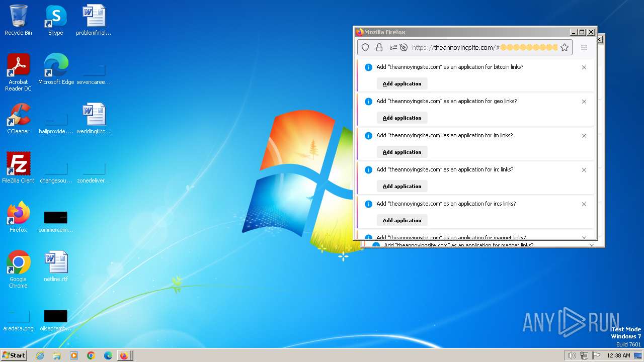Screen dimensions: 644x362
Task: Launch FileZilla Client shortcut
Action: (x=18, y=168)
